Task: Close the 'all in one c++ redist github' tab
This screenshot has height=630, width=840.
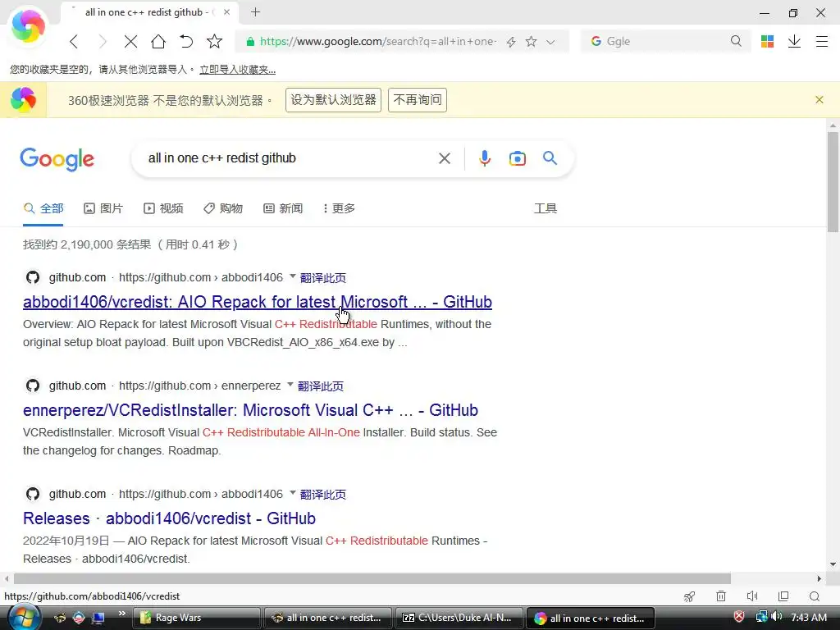Action: tap(226, 11)
